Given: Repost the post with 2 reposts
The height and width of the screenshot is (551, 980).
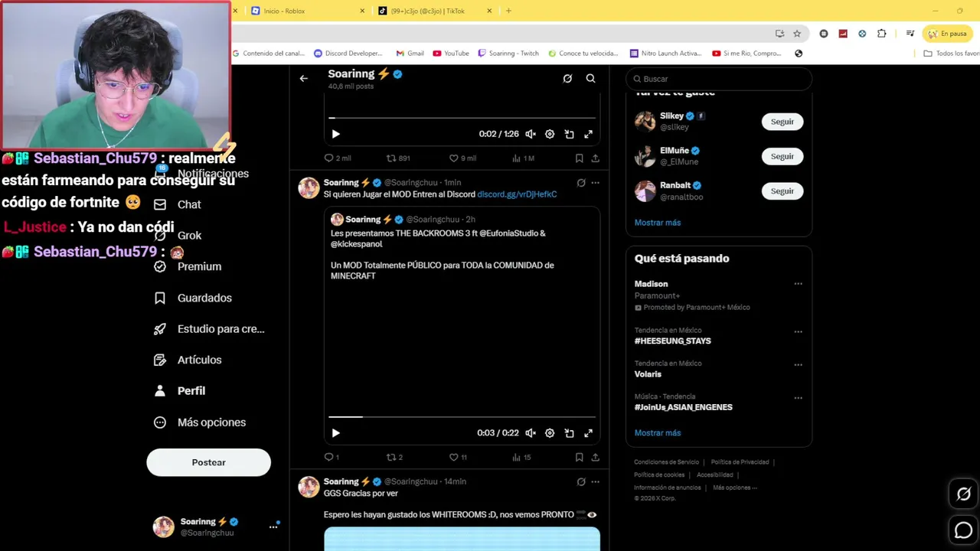Looking at the screenshot, I should [394, 458].
